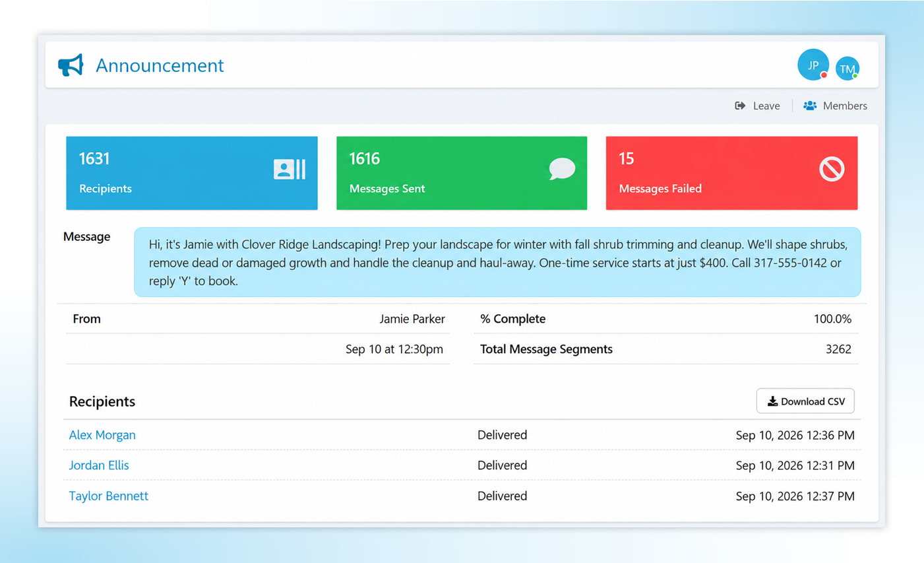Show the Members list
924x563 pixels.
coord(835,106)
